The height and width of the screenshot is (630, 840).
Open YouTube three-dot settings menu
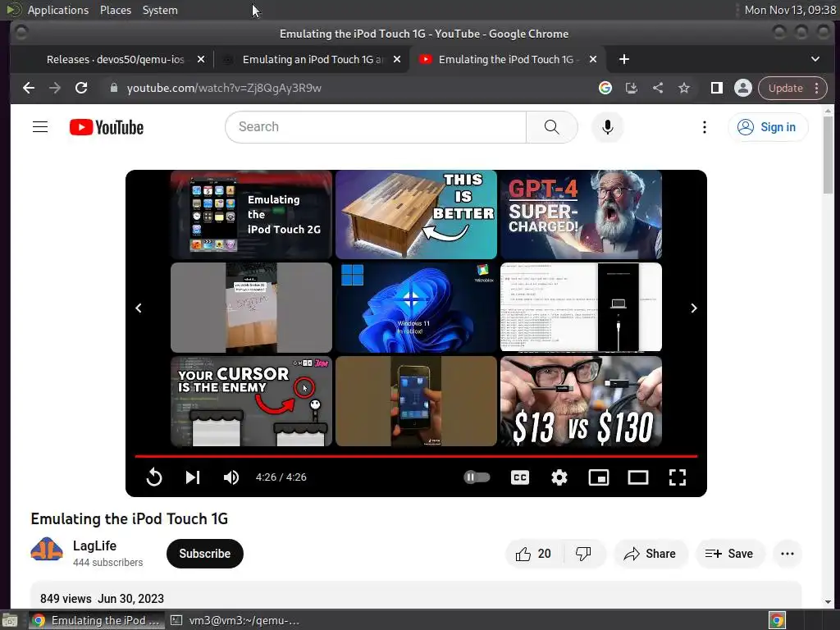click(x=705, y=127)
